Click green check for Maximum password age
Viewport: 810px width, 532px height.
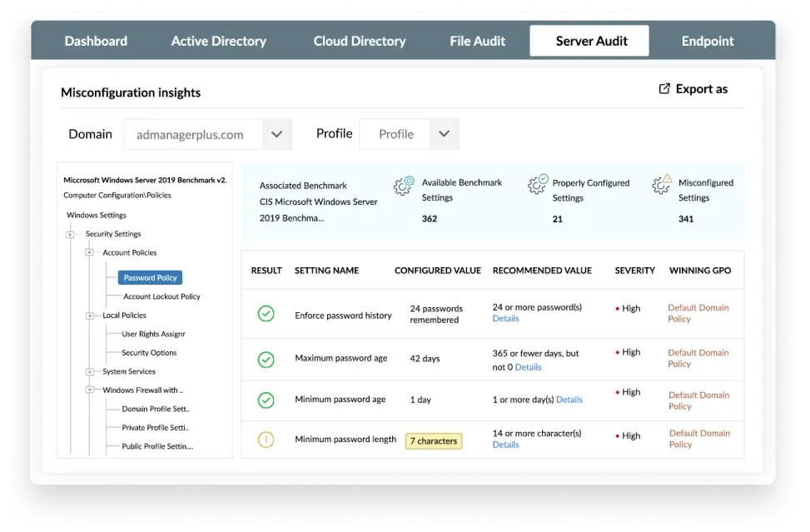(266, 360)
